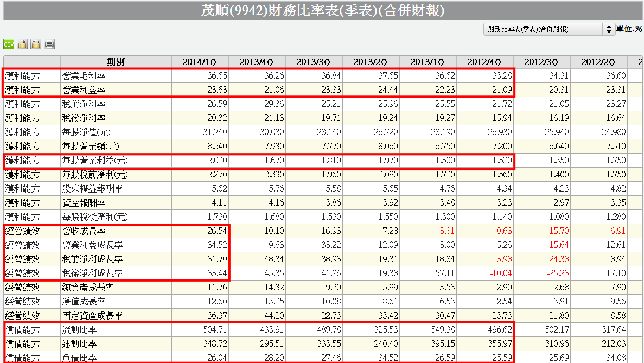This screenshot has height=363, width=644.
Task: Select the 2013/3Q column header
Action: (x=314, y=62)
